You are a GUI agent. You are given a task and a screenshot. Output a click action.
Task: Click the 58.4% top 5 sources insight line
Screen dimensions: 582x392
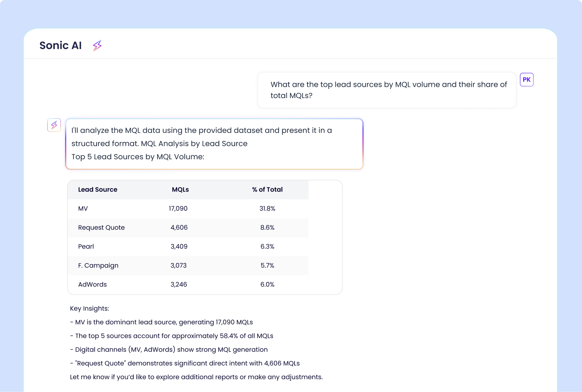[172, 336]
